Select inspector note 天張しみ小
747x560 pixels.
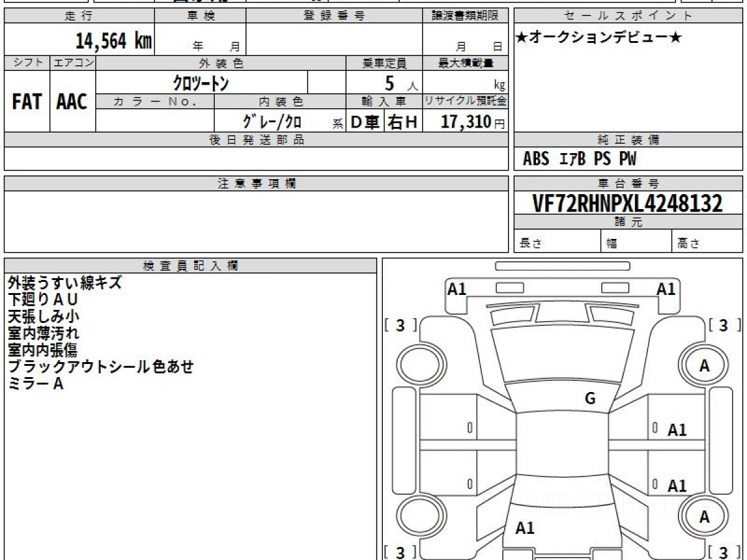44,316
